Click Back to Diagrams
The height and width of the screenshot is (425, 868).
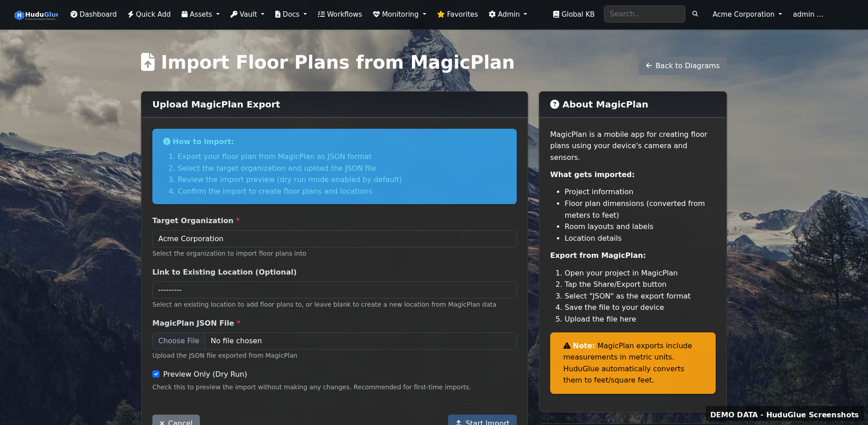click(682, 65)
